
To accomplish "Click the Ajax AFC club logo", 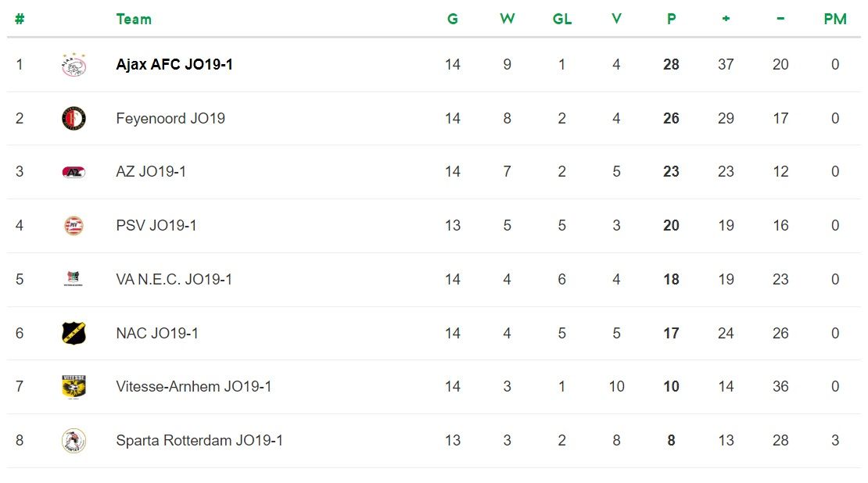I will (x=74, y=65).
